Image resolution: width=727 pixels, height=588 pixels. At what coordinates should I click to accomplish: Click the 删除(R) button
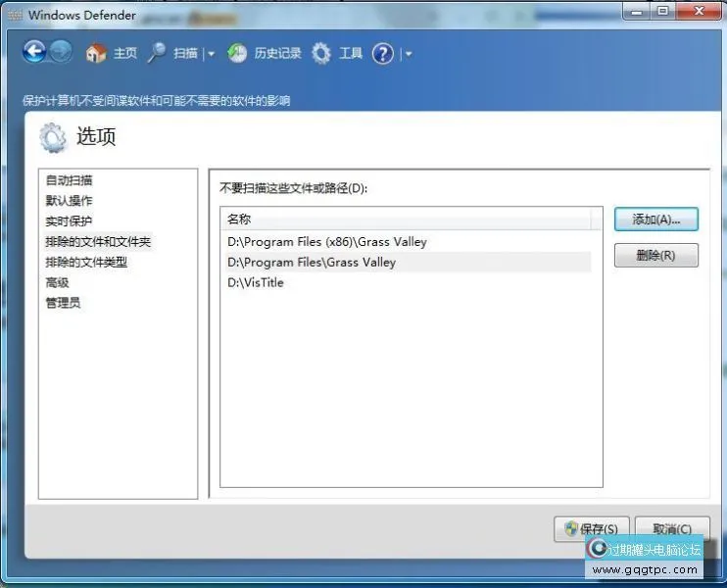[x=656, y=255]
